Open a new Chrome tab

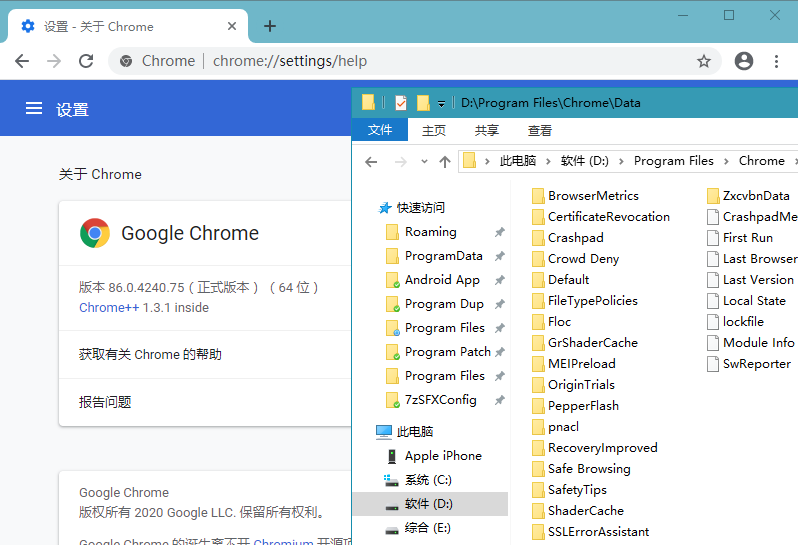(x=270, y=26)
